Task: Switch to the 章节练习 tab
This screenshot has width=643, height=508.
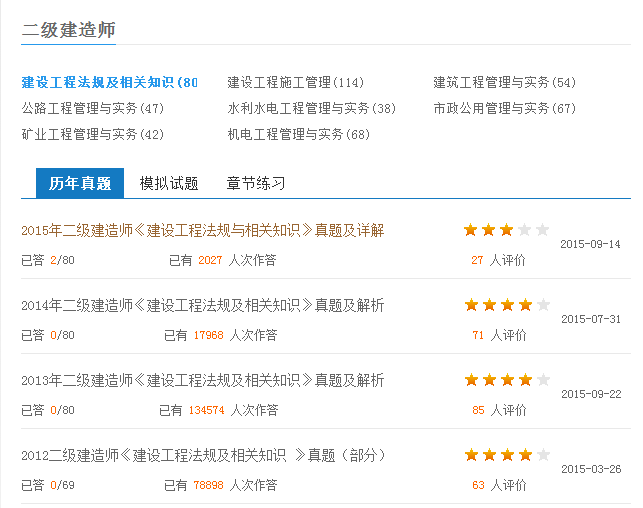Action: point(256,183)
